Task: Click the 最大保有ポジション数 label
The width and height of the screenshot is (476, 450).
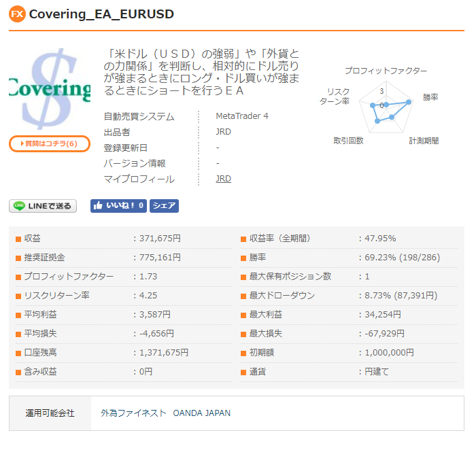Action: click(290, 277)
